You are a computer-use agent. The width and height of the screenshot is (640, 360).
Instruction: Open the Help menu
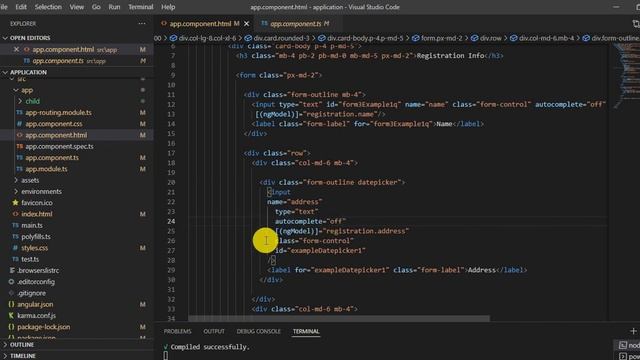point(168,7)
